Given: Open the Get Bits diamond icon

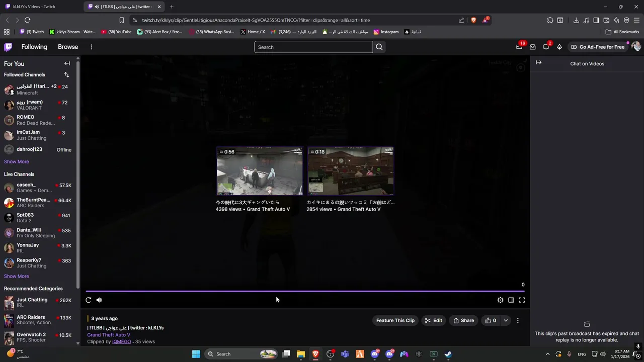Looking at the screenshot, I should pos(559,47).
